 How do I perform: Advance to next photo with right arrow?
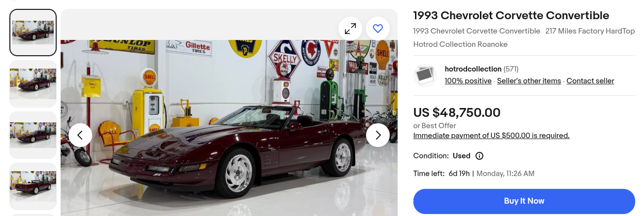coord(378,135)
